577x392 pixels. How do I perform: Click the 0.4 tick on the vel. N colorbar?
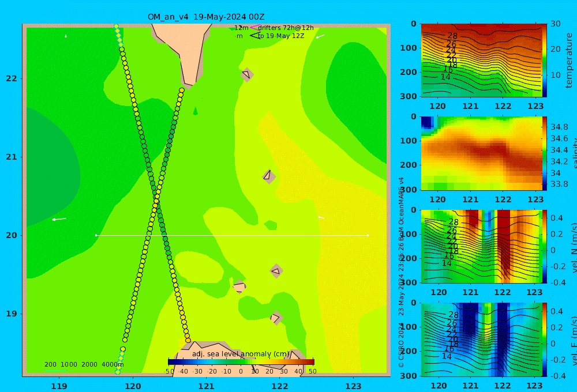click(557, 218)
